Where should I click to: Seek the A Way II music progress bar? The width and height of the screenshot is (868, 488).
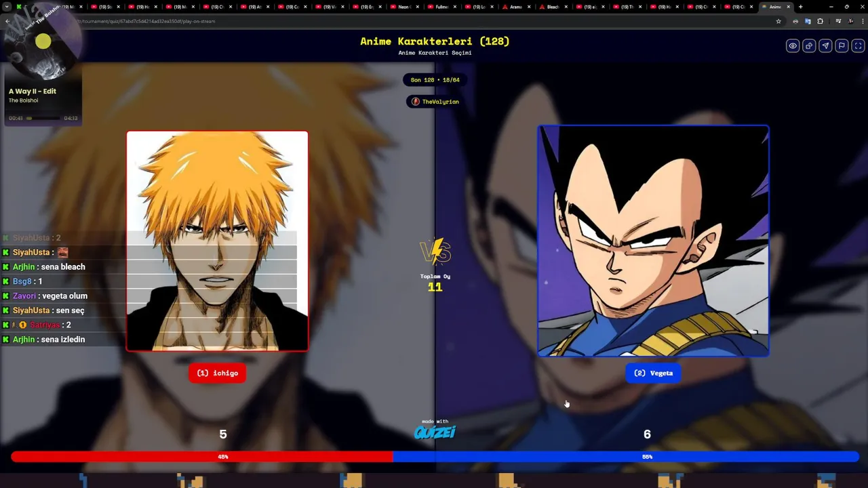click(43, 118)
